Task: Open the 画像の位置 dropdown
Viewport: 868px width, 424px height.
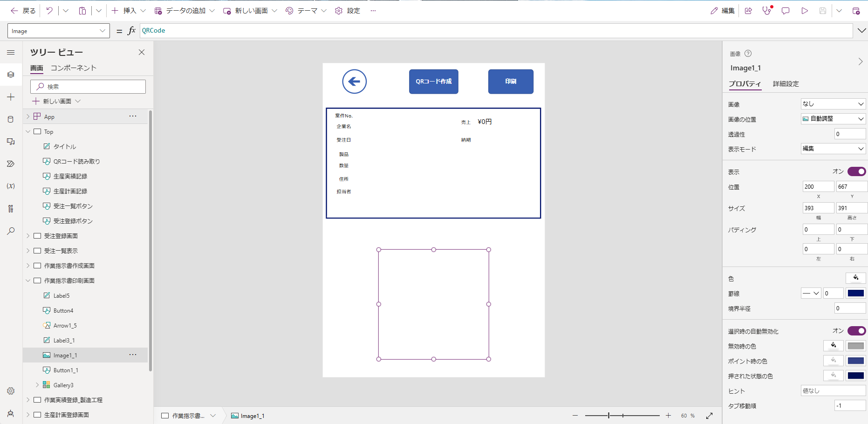Action: (x=833, y=119)
